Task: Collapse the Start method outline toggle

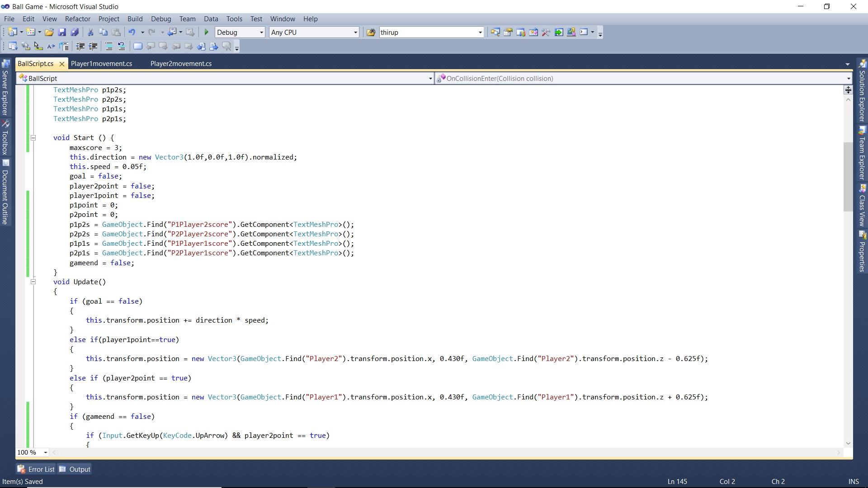Action: click(33, 138)
